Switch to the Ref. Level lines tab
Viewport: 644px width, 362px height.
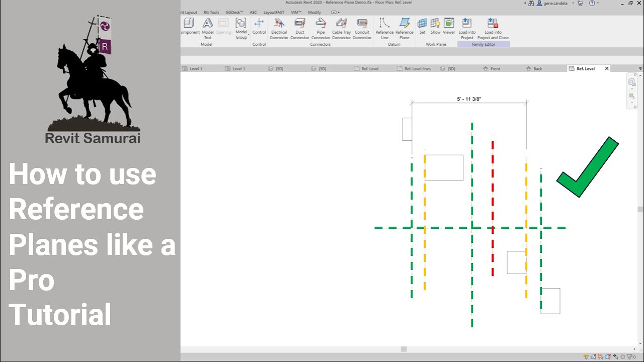point(414,68)
